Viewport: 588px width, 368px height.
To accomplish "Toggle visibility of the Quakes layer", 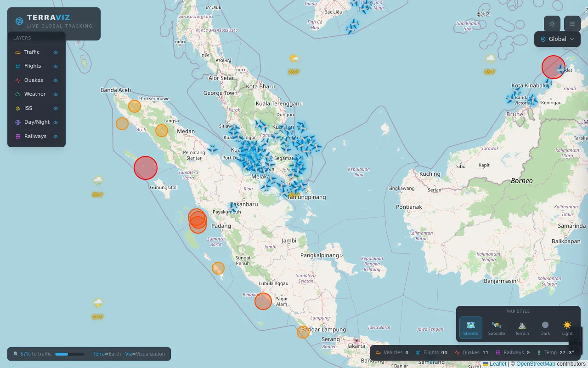I will 56,80.
